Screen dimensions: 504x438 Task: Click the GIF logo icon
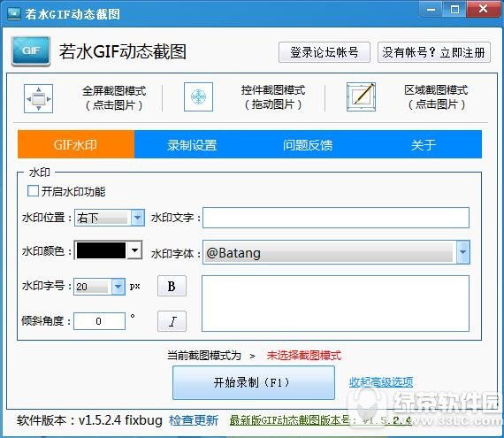point(31,51)
